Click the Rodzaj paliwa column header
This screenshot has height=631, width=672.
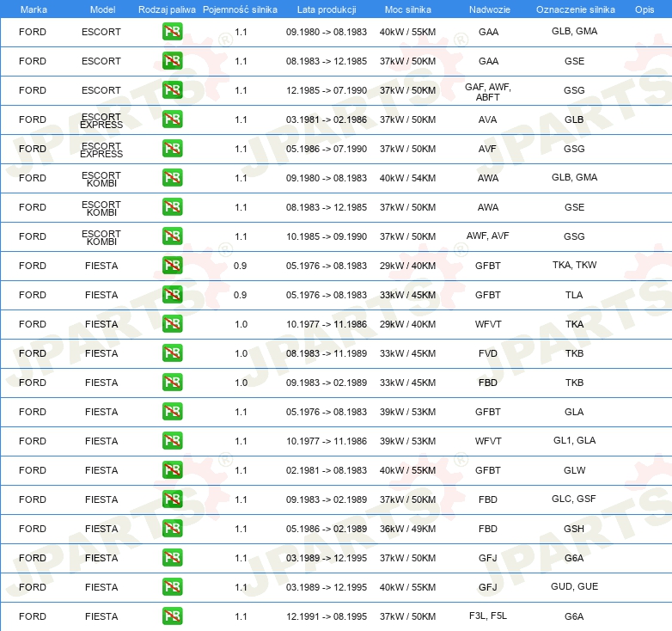[x=167, y=9]
